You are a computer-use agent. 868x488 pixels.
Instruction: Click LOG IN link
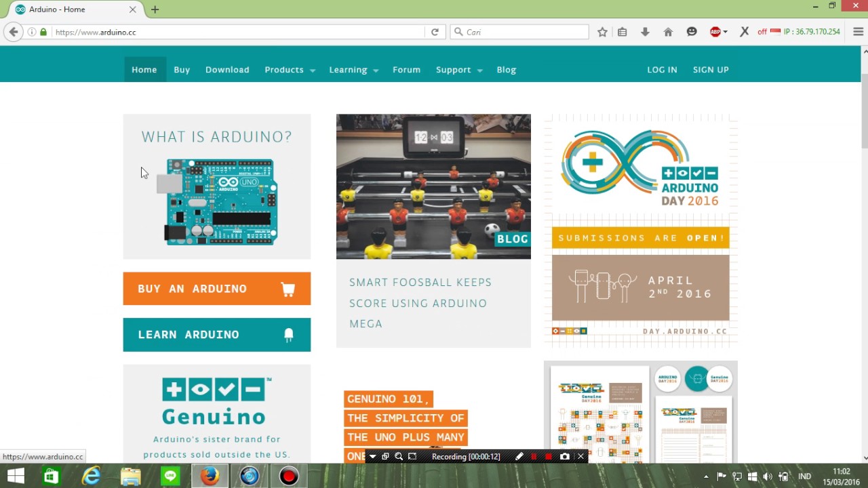[x=662, y=69]
